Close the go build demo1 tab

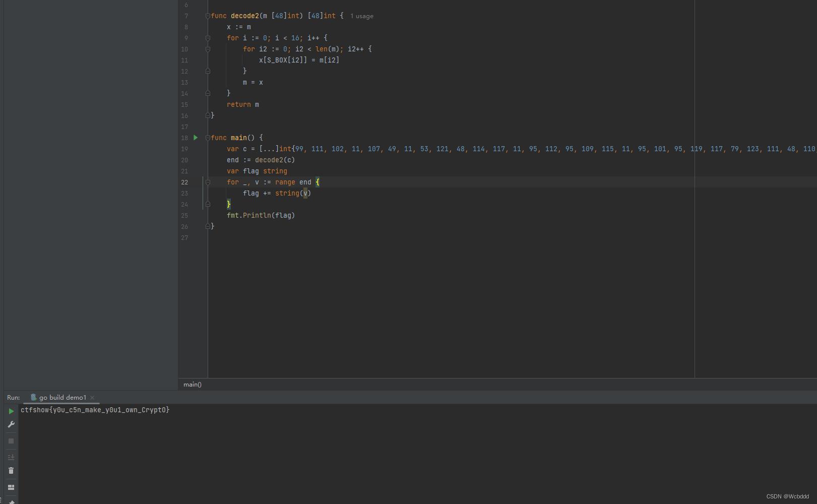pyautogui.click(x=92, y=398)
